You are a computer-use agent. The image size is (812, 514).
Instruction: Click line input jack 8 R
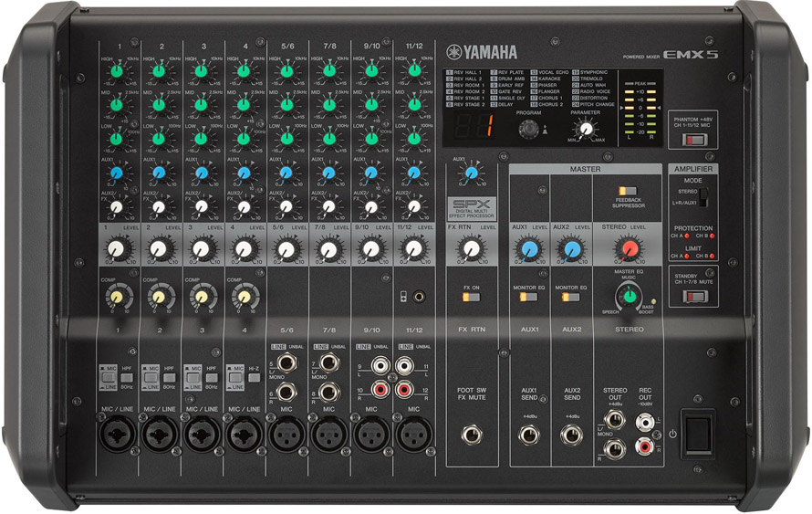pos(328,393)
